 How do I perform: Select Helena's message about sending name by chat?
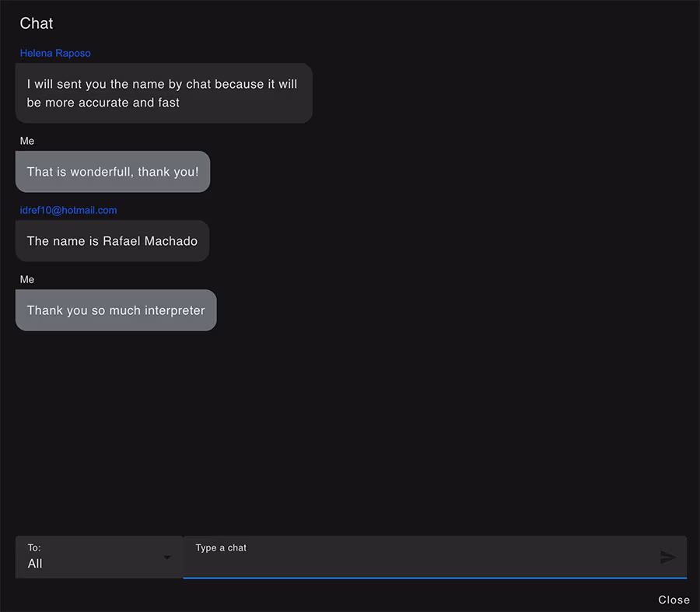click(x=164, y=93)
